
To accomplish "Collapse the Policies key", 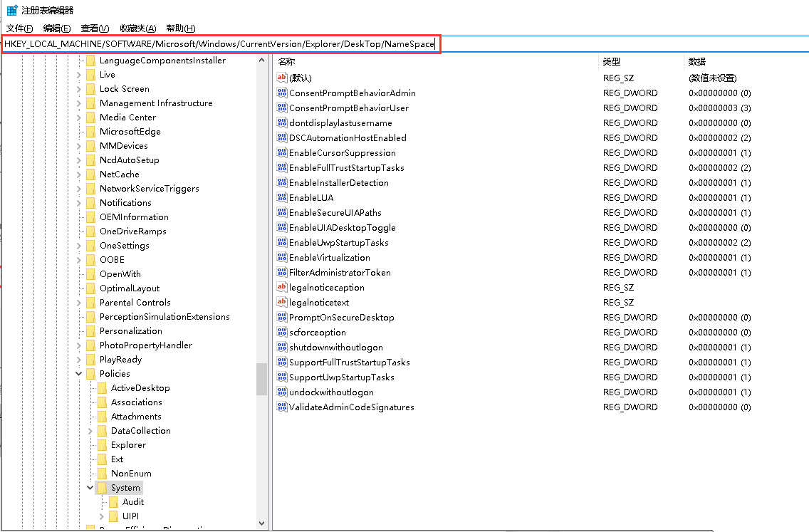I will (x=79, y=374).
